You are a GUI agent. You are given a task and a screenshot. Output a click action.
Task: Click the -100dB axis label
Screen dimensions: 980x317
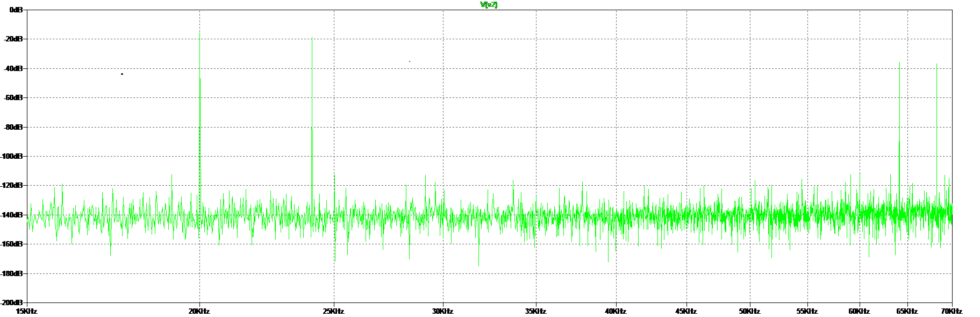point(12,156)
